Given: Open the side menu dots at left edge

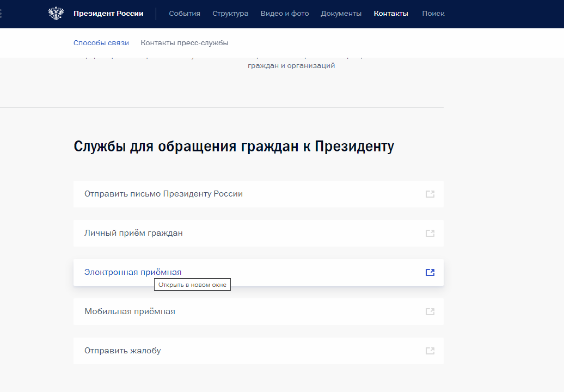Looking at the screenshot, I should click(x=1, y=14).
